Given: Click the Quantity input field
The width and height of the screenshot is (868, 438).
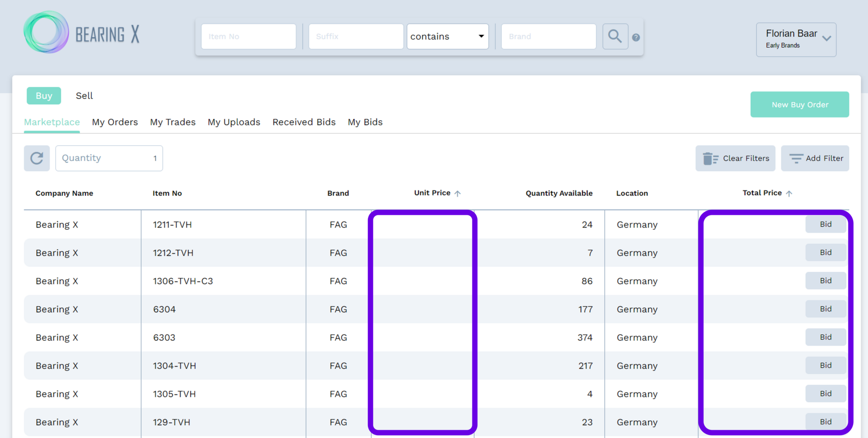Looking at the screenshot, I should (109, 158).
